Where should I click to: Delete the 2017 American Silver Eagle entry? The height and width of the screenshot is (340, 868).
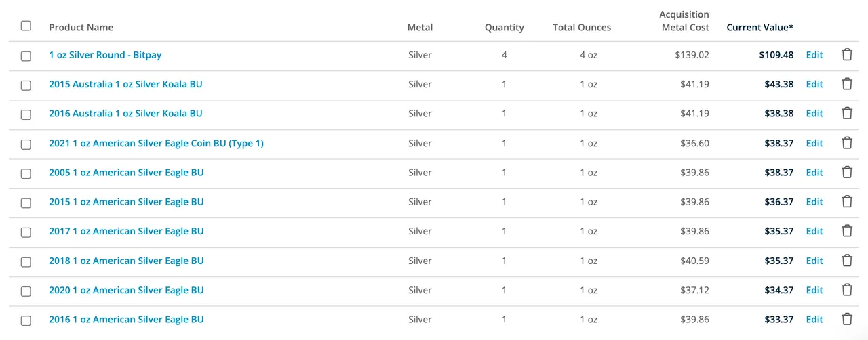[847, 231]
